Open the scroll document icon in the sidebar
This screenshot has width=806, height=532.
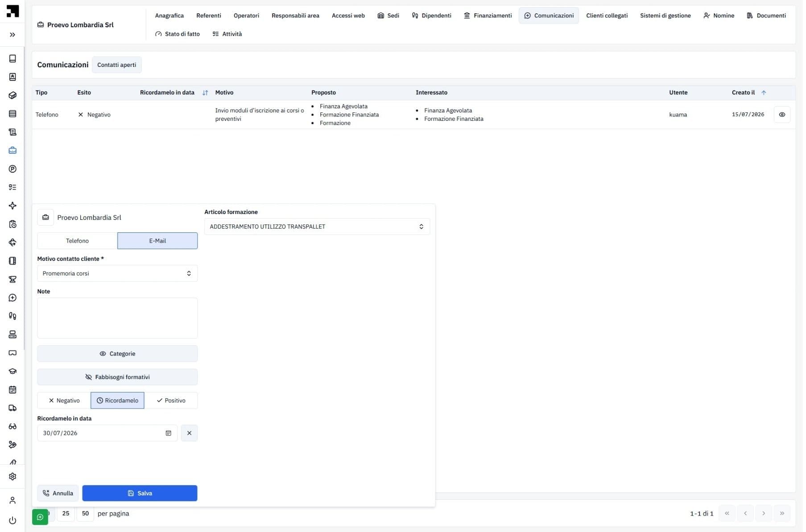[x=12, y=132]
